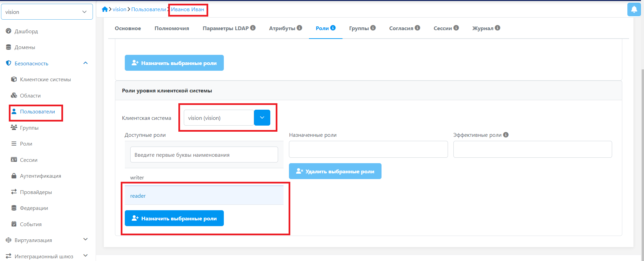The height and width of the screenshot is (261, 644).
Task: Click info icon beside Эффективные роли
Action: (x=506, y=135)
